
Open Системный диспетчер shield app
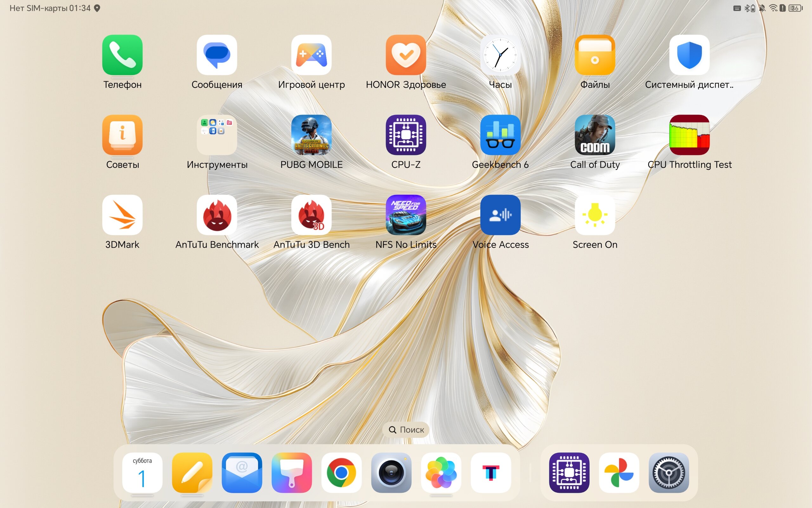pos(690,55)
